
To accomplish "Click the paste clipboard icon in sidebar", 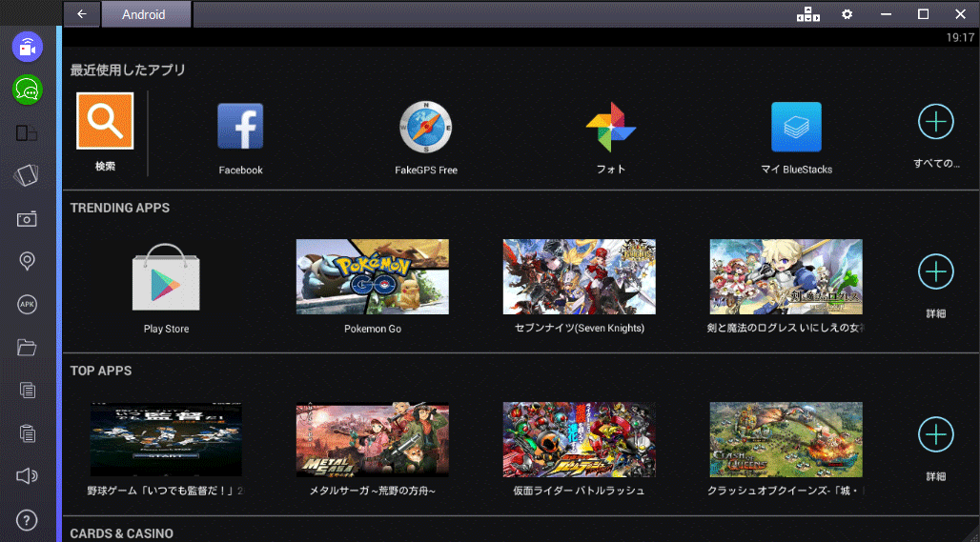I will point(27,432).
